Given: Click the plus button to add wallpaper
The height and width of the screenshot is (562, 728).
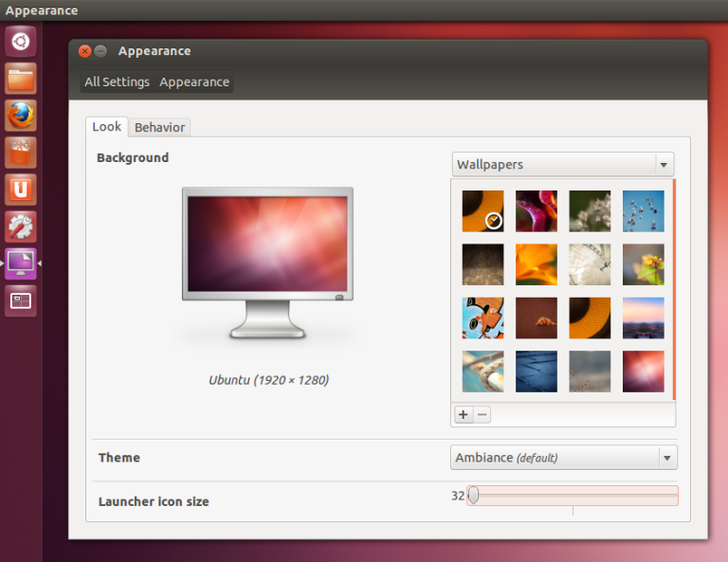Looking at the screenshot, I should coord(464,414).
